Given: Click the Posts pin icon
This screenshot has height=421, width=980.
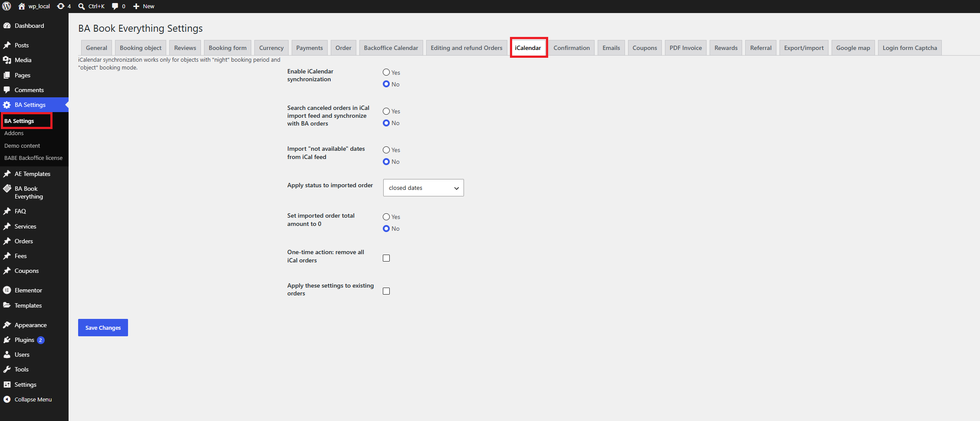Looking at the screenshot, I should [x=7, y=45].
